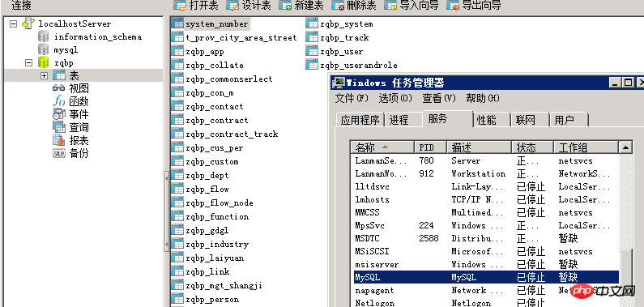Open the 帮助(H) menu in Task Manager
The width and height of the screenshot is (644, 307).
(483, 98)
